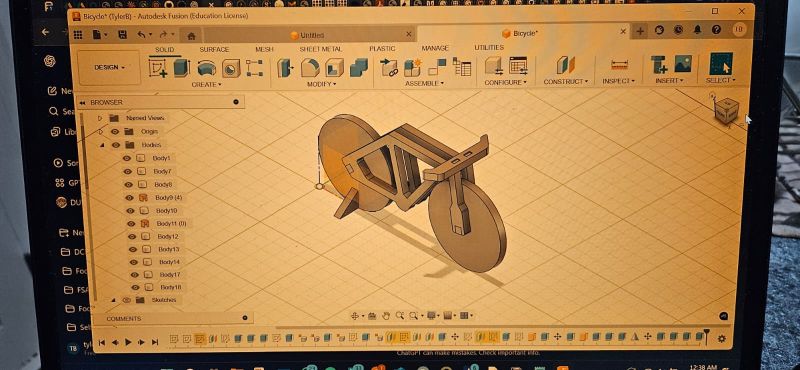This screenshot has width=800, height=370.
Task: Open the CREATE dropdown menu
Action: click(206, 85)
